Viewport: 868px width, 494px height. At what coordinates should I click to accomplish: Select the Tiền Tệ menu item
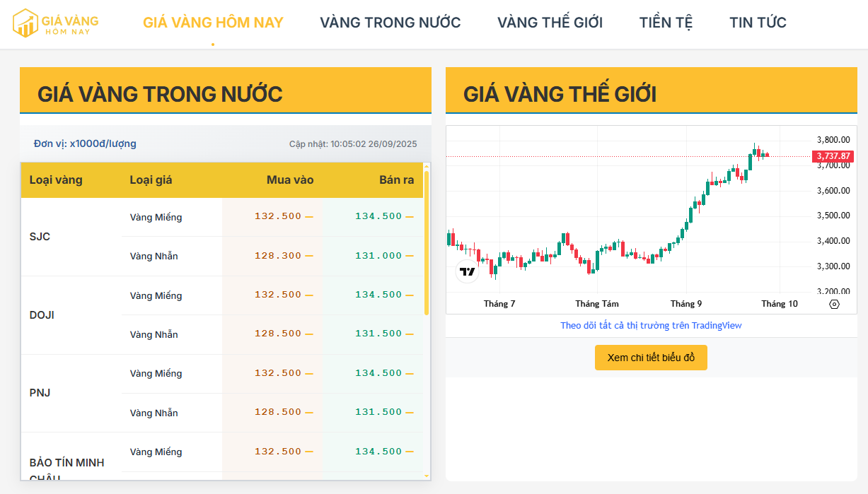tap(666, 23)
